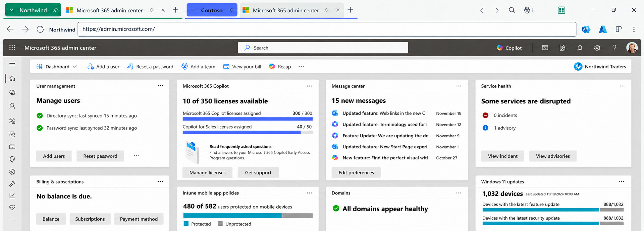This screenshot has height=231, width=644.
Task: Open Cloud Shell terminal icon in header
Action: coord(545,48)
